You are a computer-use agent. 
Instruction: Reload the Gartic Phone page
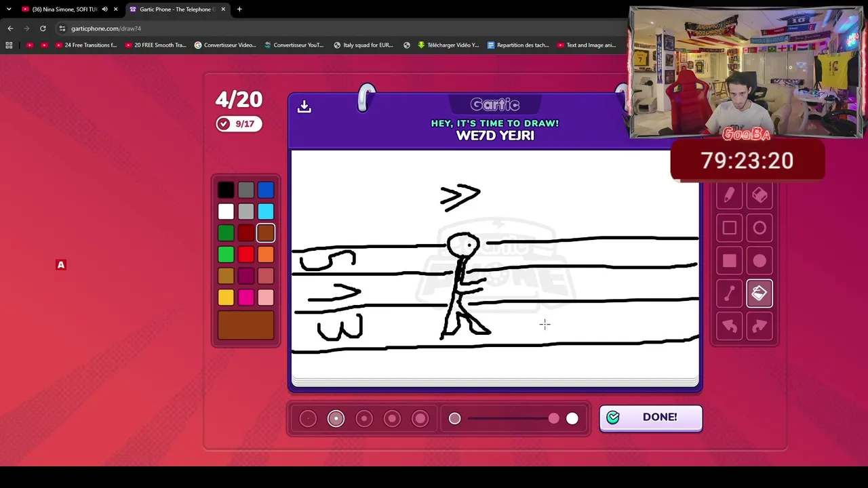(43, 28)
